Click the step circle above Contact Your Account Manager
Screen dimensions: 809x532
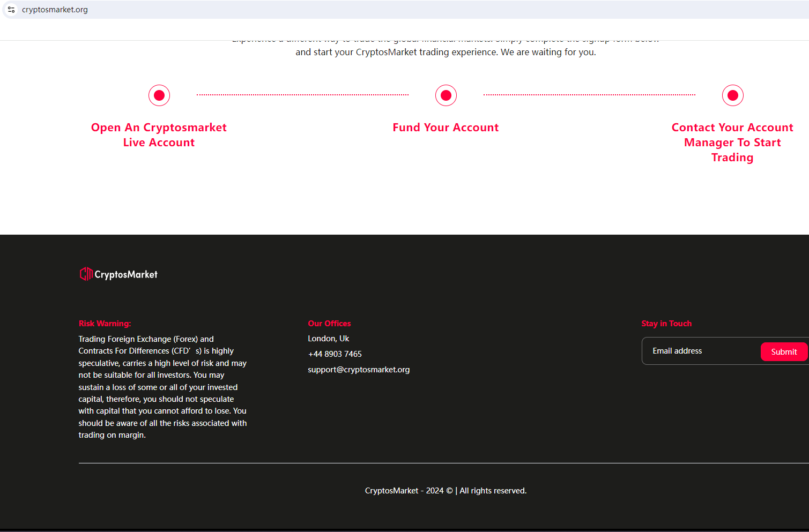733,95
